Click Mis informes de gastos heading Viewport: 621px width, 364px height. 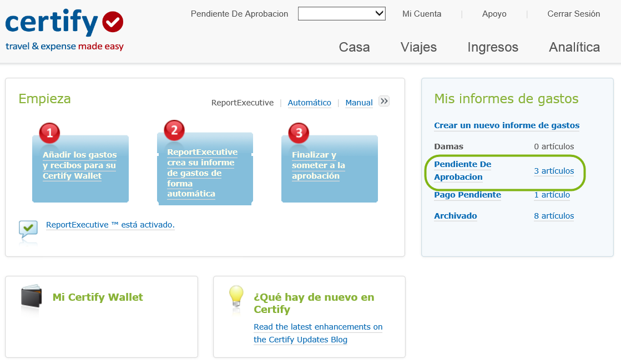tap(506, 99)
